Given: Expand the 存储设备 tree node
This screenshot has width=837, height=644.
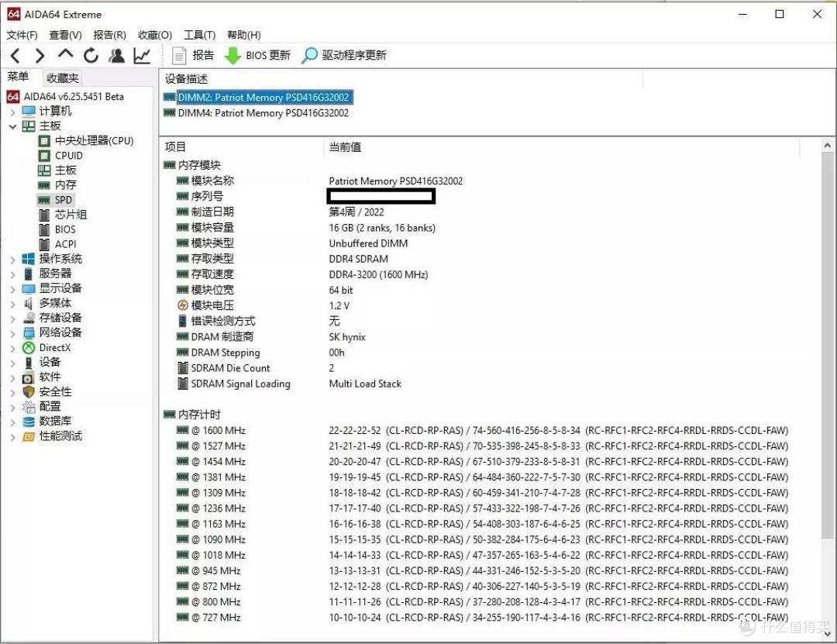Looking at the screenshot, I should coord(12,319).
